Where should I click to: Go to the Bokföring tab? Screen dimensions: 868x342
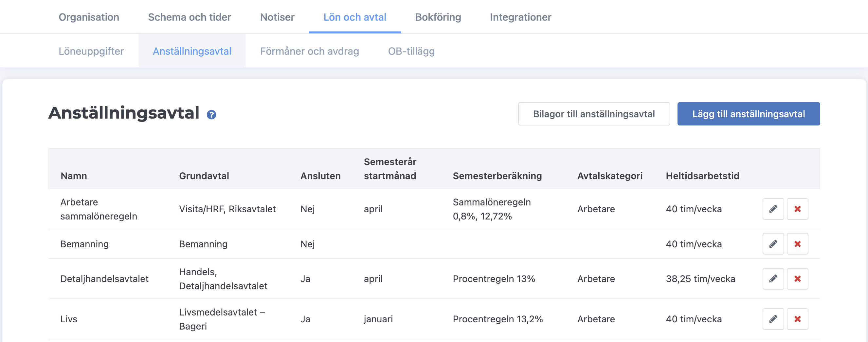click(438, 17)
